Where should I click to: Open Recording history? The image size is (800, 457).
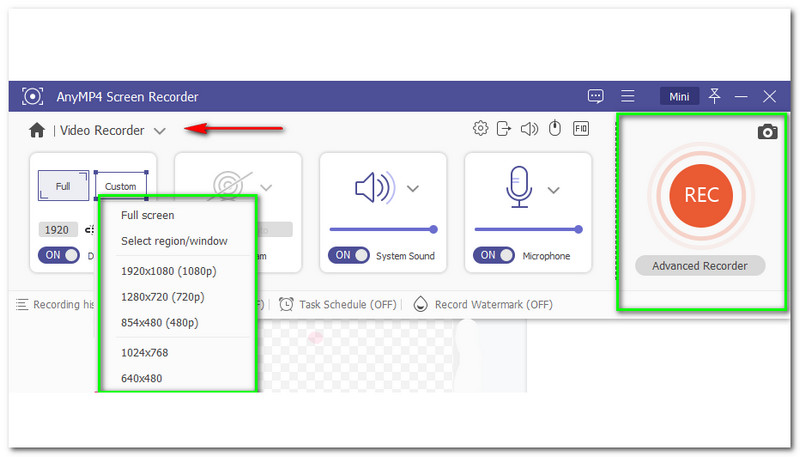[63, 304]
